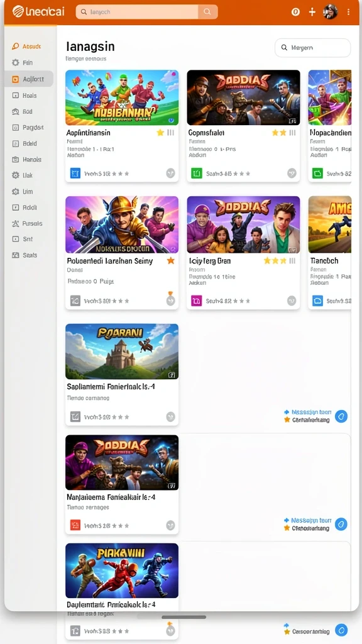Click the red icon under Nanjanaiema card
362x644 pixels.
coord(75,525)
